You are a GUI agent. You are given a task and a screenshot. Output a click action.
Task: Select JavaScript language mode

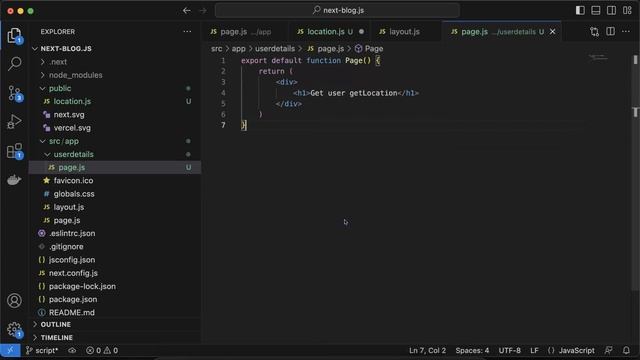pos(576,350)
